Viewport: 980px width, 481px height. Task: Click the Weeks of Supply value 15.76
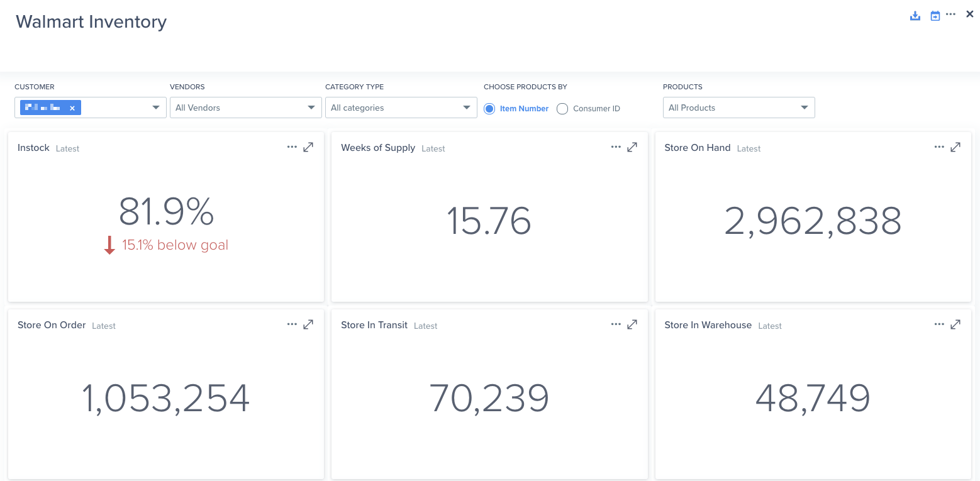coord(489,221)
